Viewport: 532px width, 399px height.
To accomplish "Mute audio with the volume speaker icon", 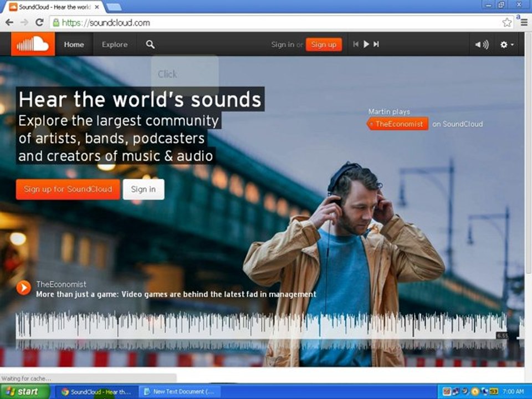I will point(482,44).
